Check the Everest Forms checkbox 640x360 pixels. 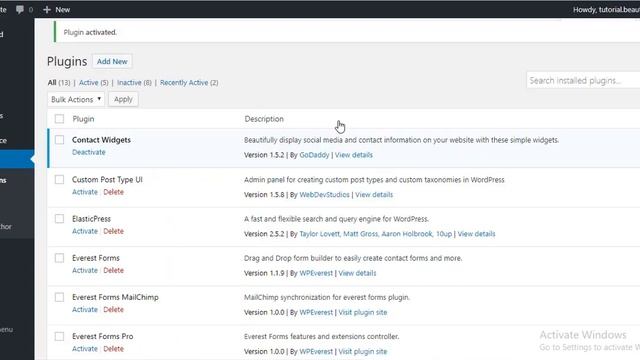[59, 258]
